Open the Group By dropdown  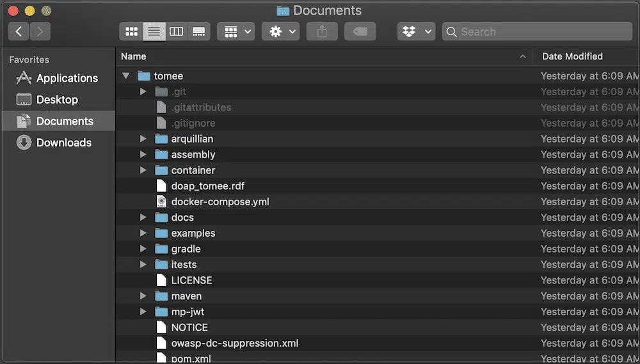[x=236, y=31]
